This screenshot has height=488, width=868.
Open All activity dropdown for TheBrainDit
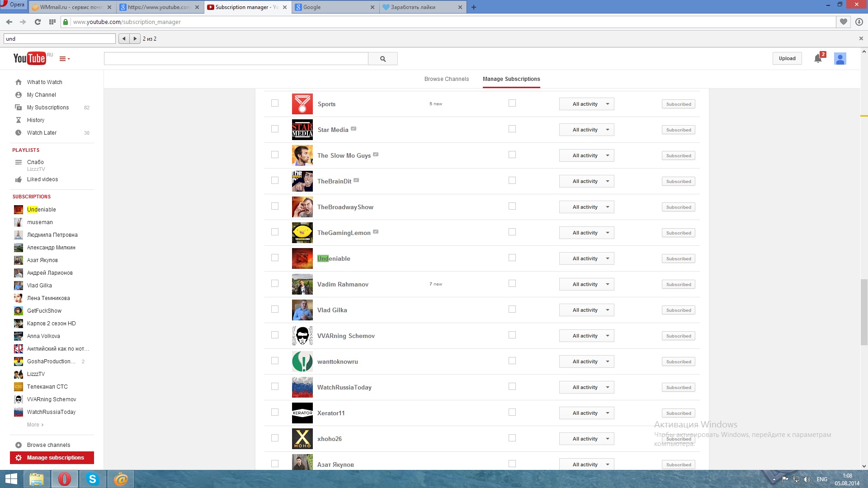point(586,181)
